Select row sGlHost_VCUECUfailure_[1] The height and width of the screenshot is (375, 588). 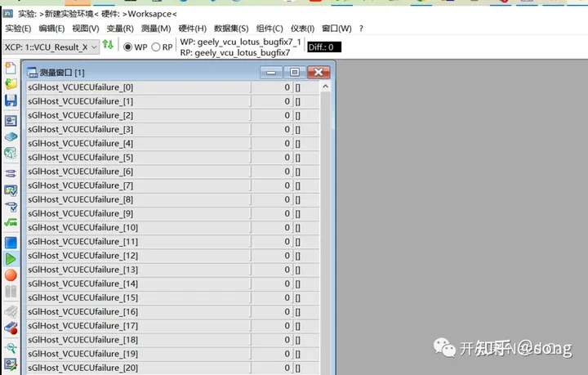(x=173, y=101)
